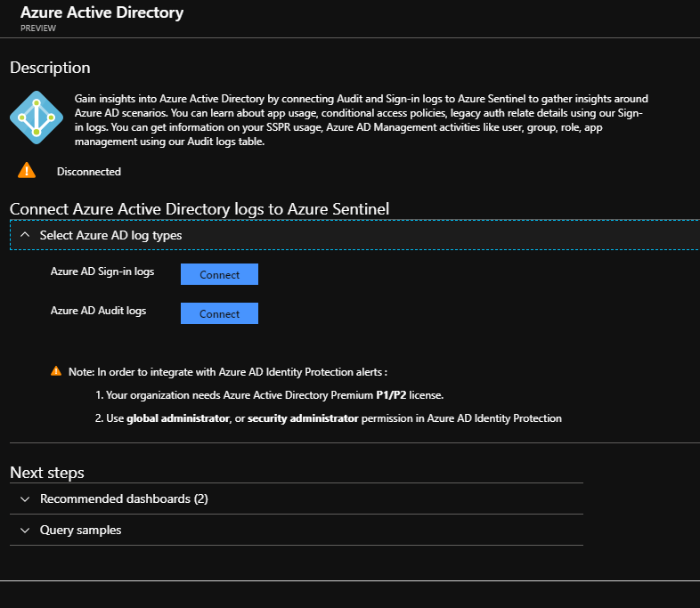This screenshot has width=700, height=608.
Task: Click the Azure Active Directory page title
Action: pos(102,12)
